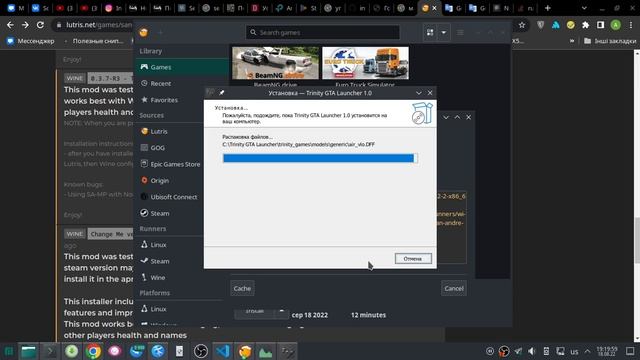Open Полезные снип... bookmark

pyautogui.click(x=94, y=41)
